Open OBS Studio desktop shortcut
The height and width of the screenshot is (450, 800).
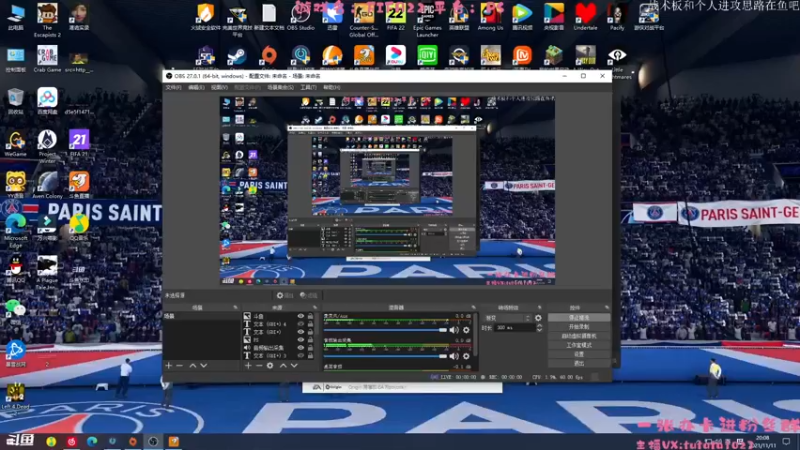[301, 17]
